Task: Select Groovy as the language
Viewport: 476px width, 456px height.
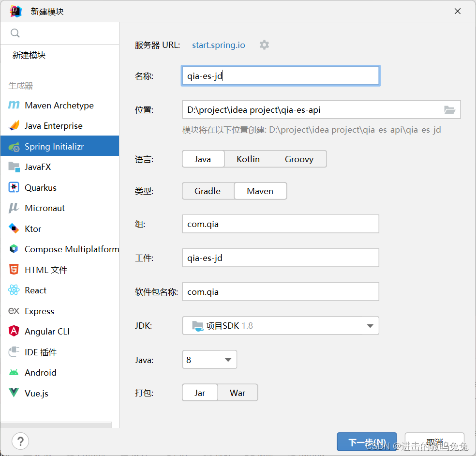Action: point(299,159)
